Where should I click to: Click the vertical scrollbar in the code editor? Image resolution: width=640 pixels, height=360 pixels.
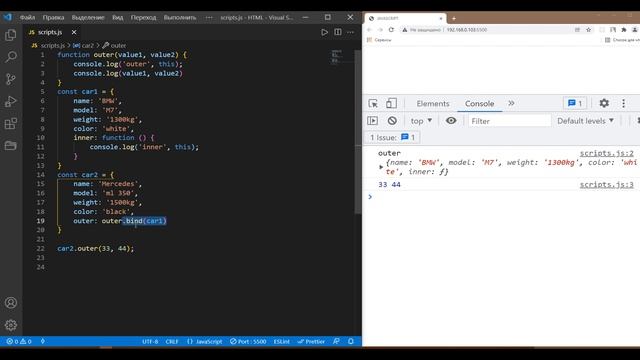click(x=358, y=131)
